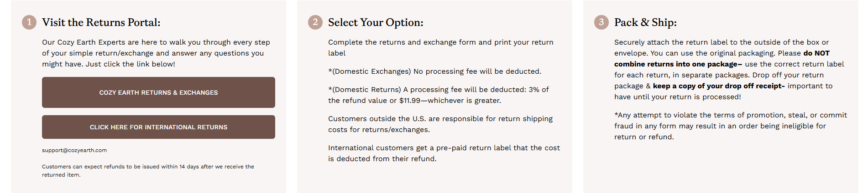Viewport: 868px width, 193px height.
Task: Click the "Pack & Ship" heading
Action: (x=645, y=22)
